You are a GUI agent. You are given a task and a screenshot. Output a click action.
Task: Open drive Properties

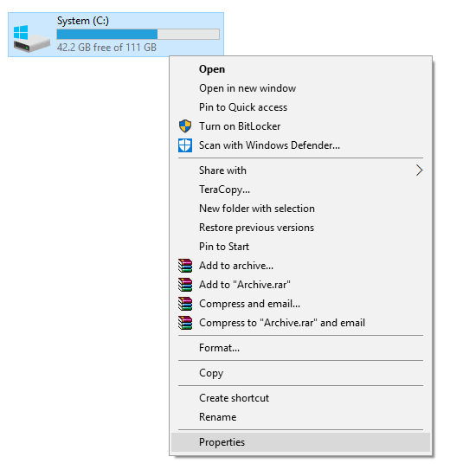click(300, 442)
